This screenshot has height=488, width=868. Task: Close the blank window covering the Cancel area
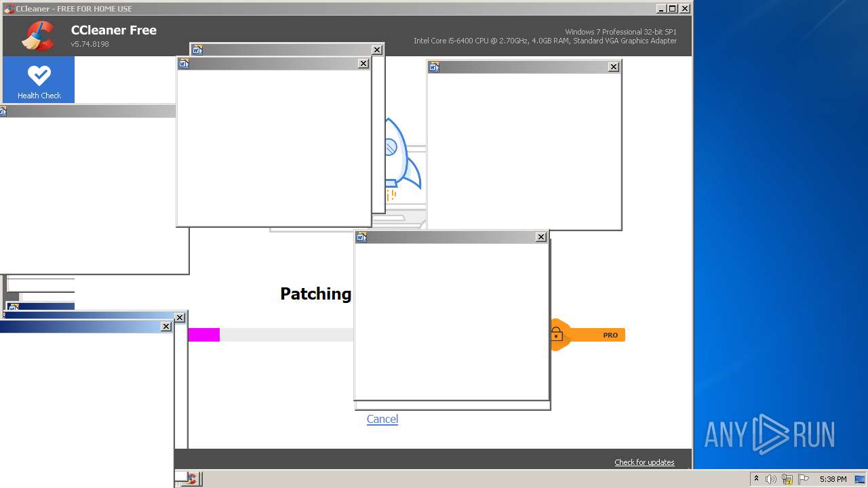tap(541, 237)
